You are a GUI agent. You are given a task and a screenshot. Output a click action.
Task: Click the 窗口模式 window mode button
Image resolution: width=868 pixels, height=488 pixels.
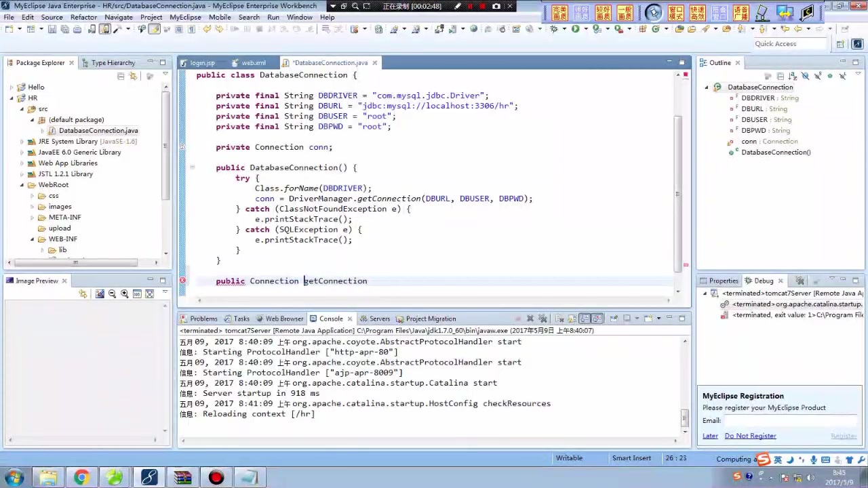(x=676, y=12)
